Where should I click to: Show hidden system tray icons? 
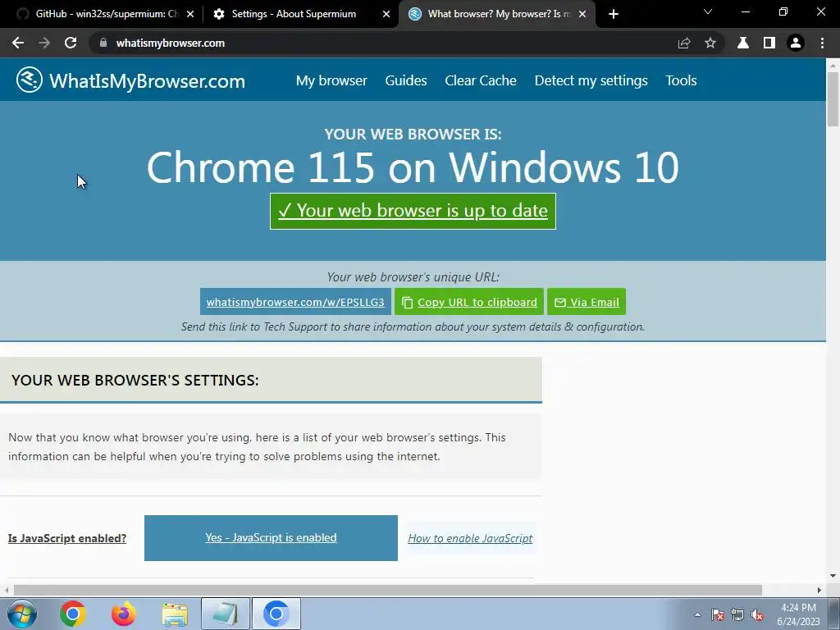[697, 614]
